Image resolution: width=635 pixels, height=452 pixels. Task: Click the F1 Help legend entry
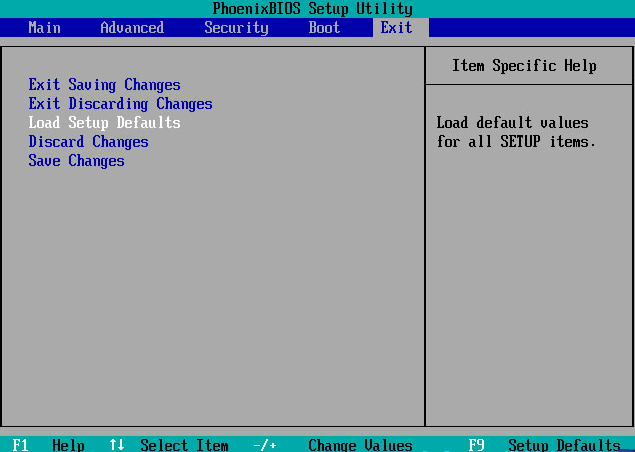[x=49, y=445]
